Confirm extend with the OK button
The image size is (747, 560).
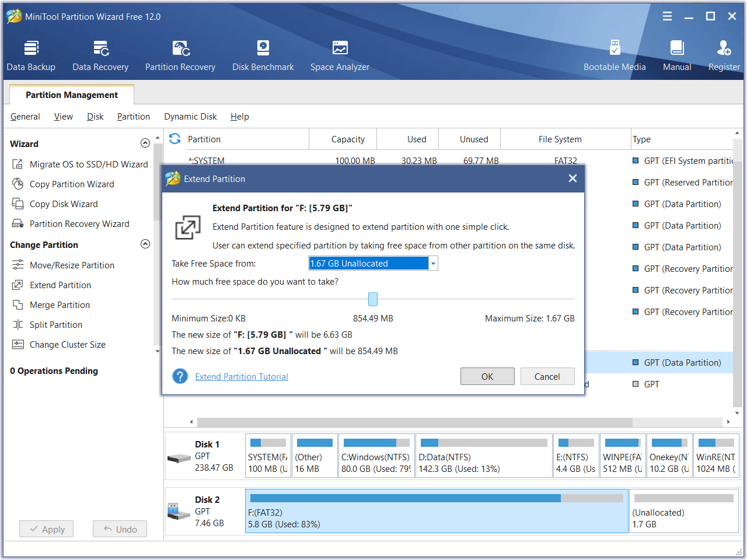[487, 376]
